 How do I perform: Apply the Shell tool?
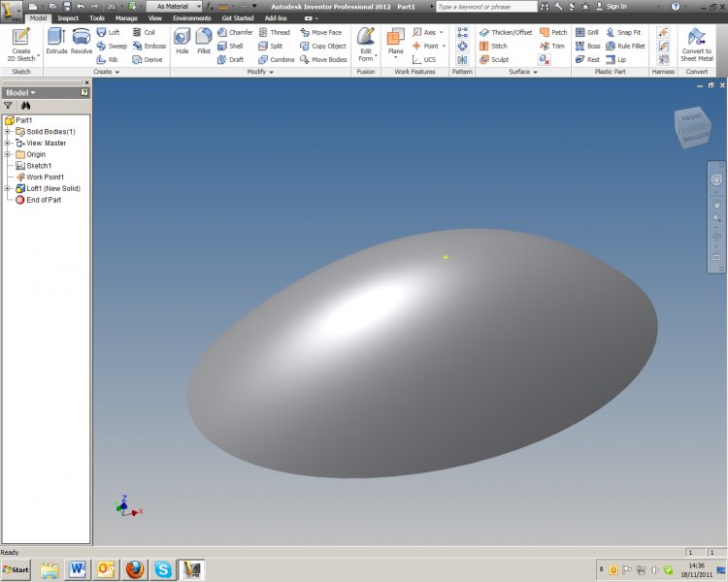[230, 46]
